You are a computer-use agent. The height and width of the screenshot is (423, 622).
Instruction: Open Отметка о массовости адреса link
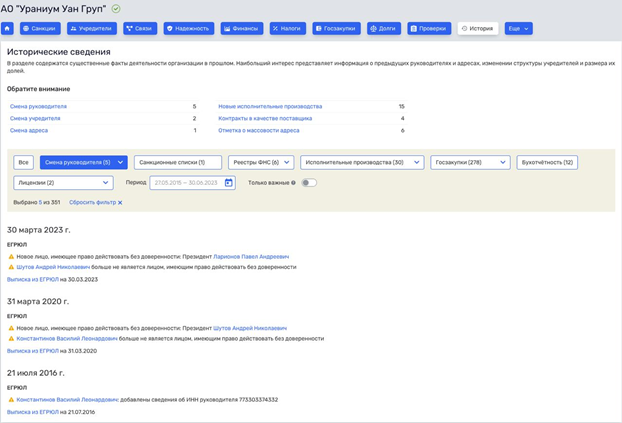[x=259, y=130]
